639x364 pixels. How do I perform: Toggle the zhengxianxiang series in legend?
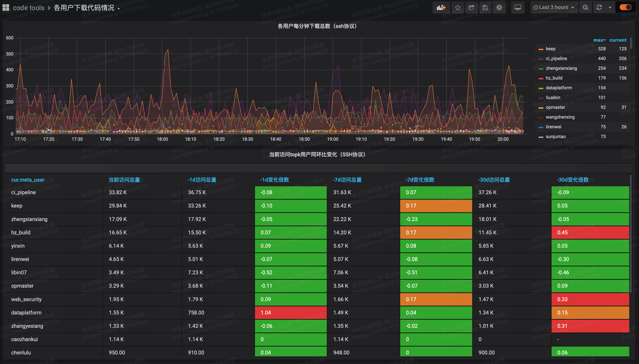(x=561, y=68)
